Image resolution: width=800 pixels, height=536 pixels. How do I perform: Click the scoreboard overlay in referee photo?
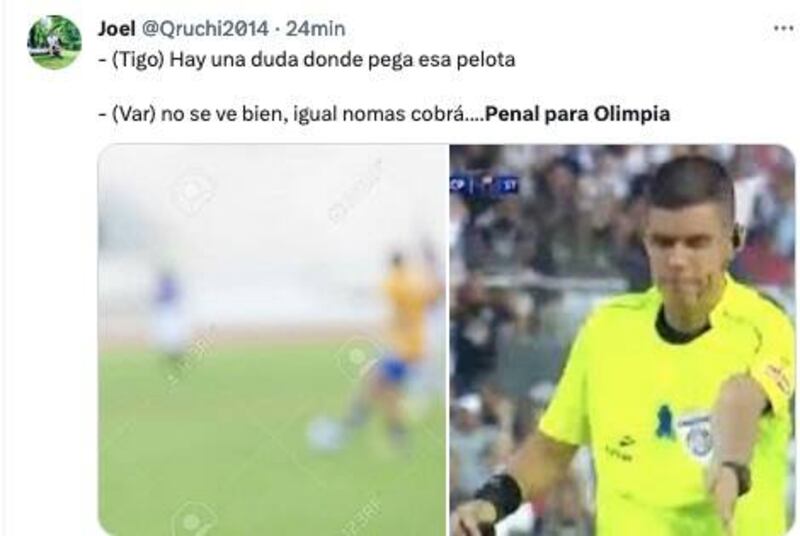click(484, 185)
